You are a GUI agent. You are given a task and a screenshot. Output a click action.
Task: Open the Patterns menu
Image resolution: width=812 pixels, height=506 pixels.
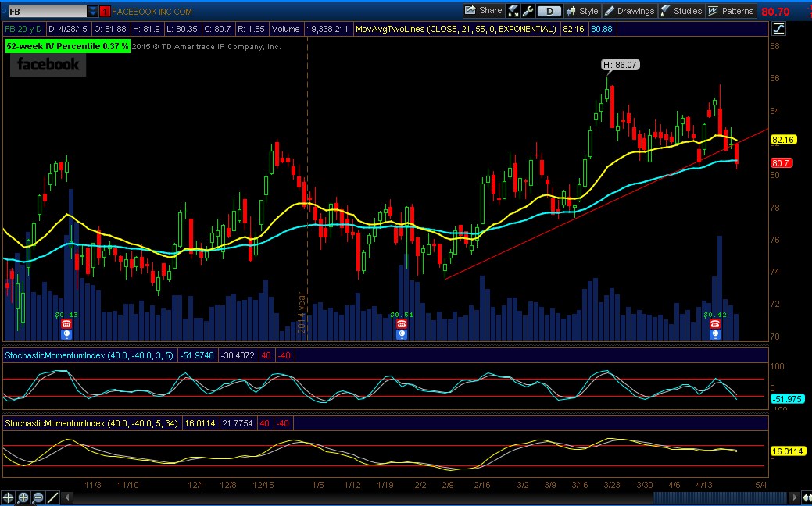[732, 11]
